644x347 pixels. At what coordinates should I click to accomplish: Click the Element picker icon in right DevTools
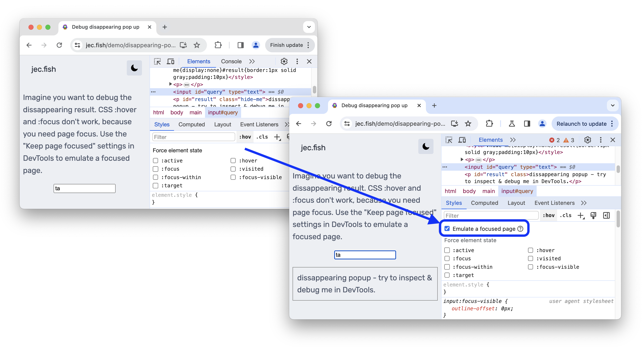pos(448,140)
